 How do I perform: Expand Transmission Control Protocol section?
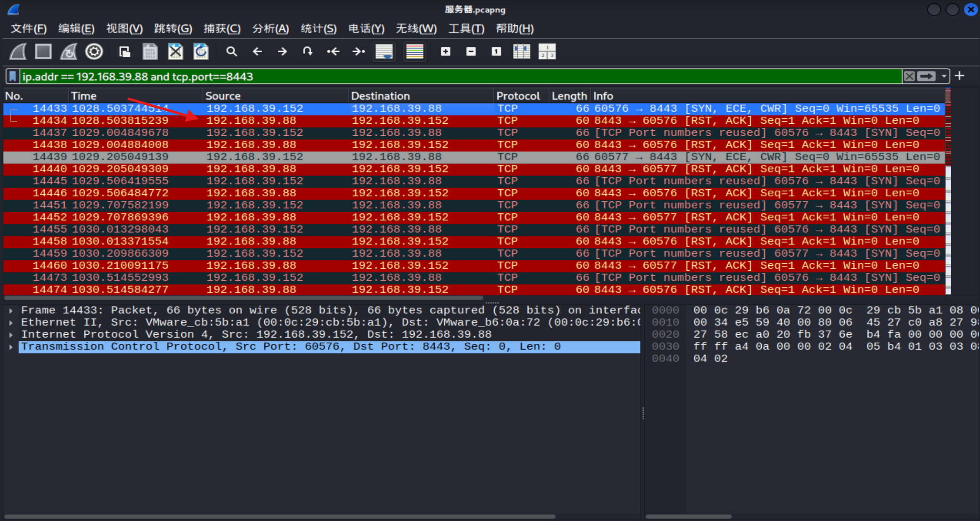[11, 347]
